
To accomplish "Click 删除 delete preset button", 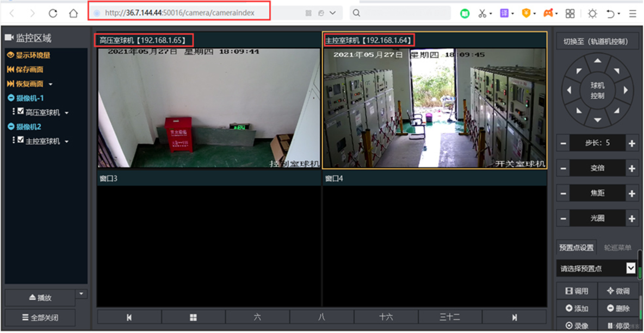I will pyautogui.click(x=618, y=309).
